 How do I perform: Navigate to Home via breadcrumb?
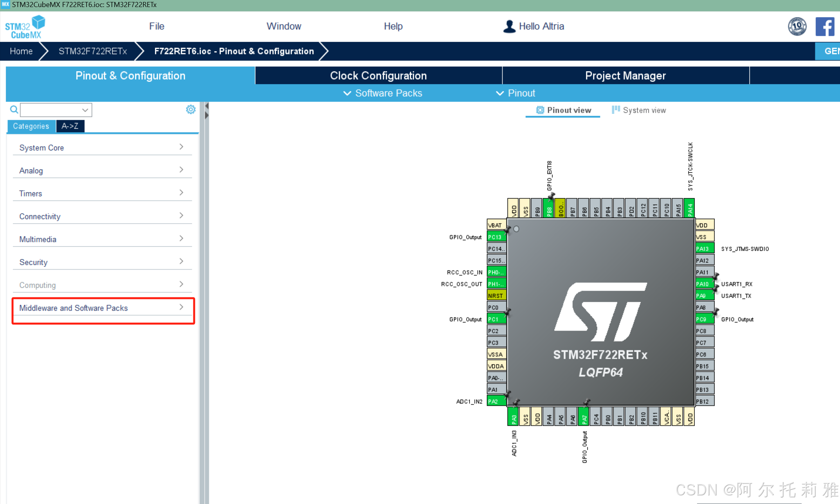(x=21, y=51)
